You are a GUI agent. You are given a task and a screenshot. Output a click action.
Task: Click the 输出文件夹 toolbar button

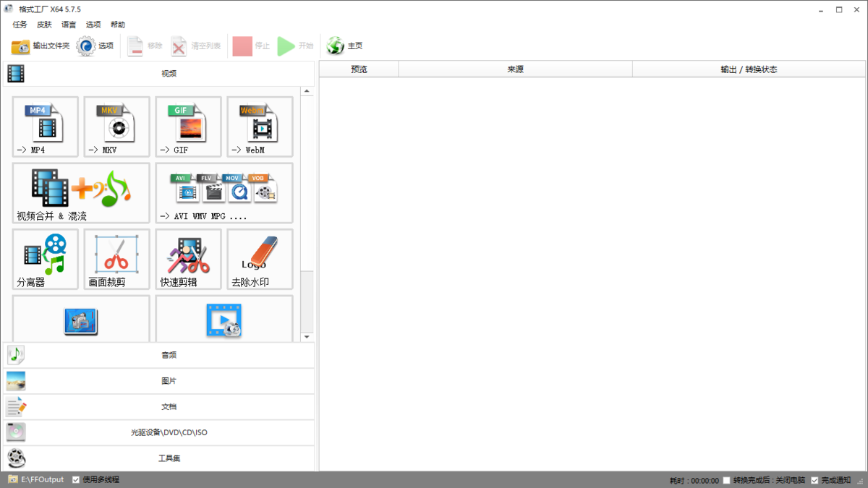pos(41,46)
